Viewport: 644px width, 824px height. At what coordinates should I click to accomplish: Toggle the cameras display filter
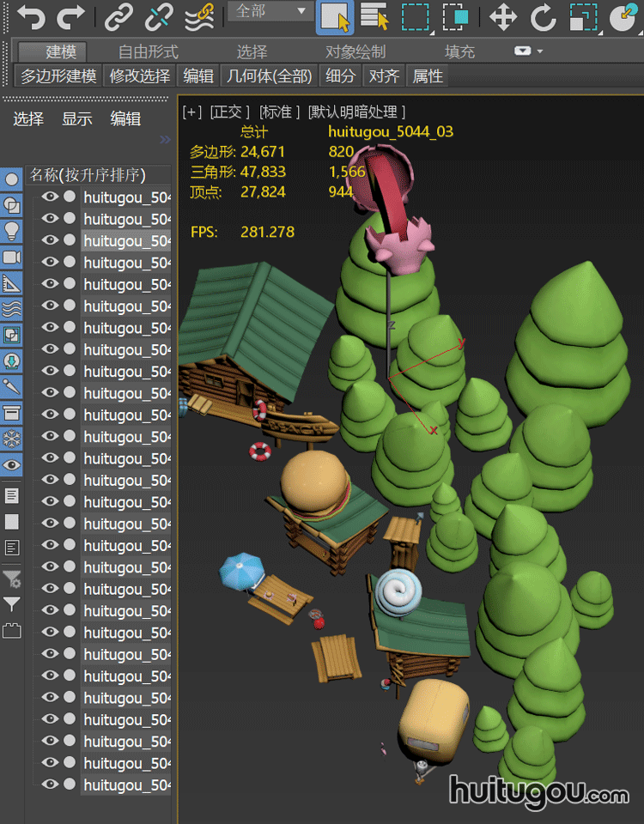12,257
